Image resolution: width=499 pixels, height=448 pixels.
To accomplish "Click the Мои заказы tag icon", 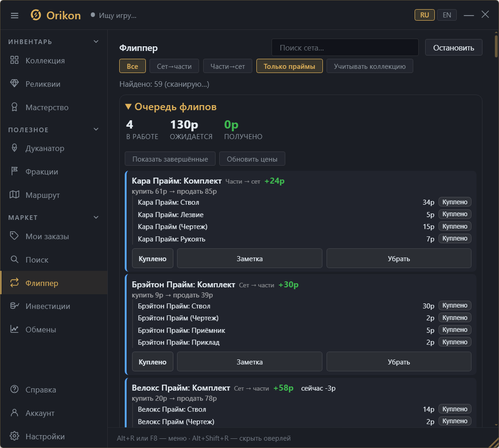I will [x=14, y=236].
